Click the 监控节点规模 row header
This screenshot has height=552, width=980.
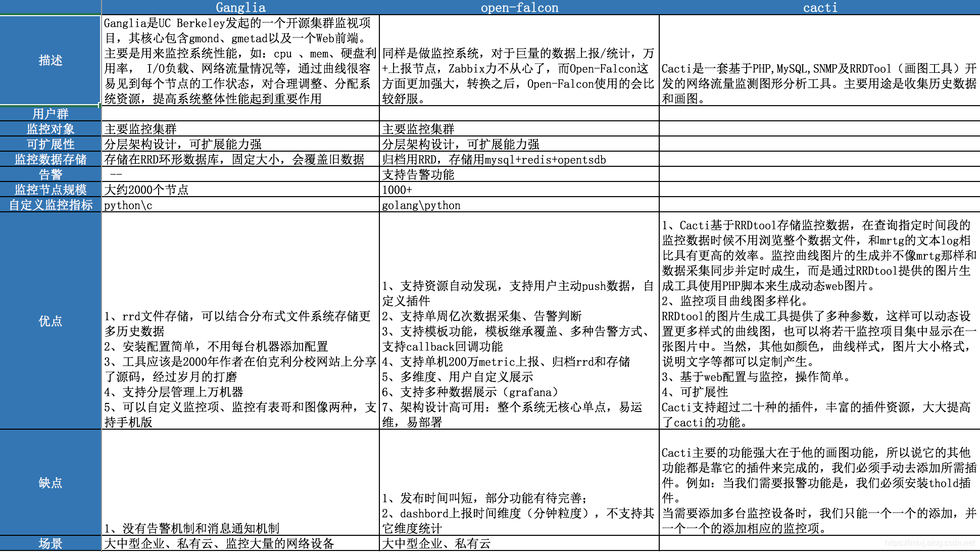tap(51, 190)
